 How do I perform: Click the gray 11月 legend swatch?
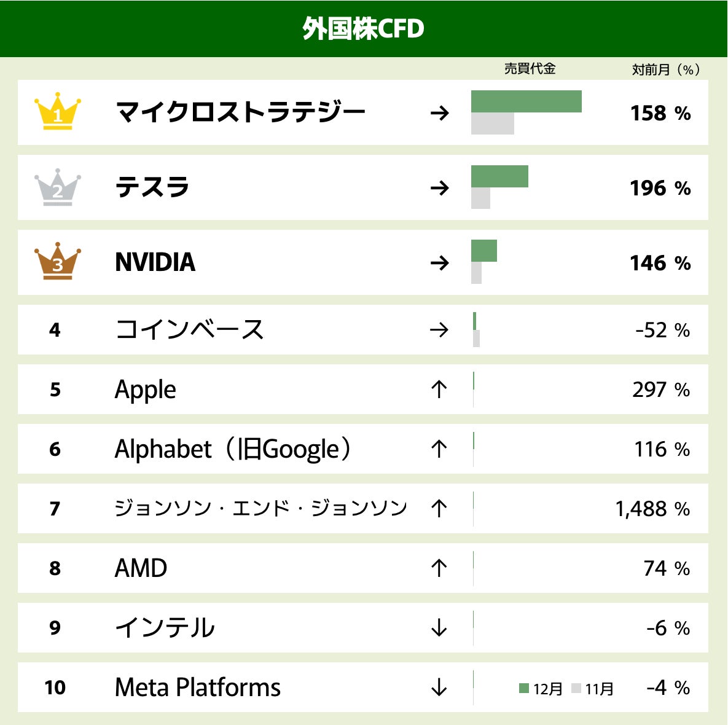click(x=576, y=688)
